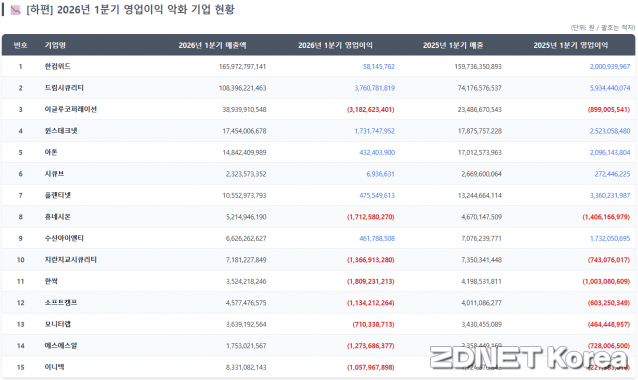Click revenue value '10,552,973,793'
This screenshot has width=638, height=380.
tap(244, 196)
